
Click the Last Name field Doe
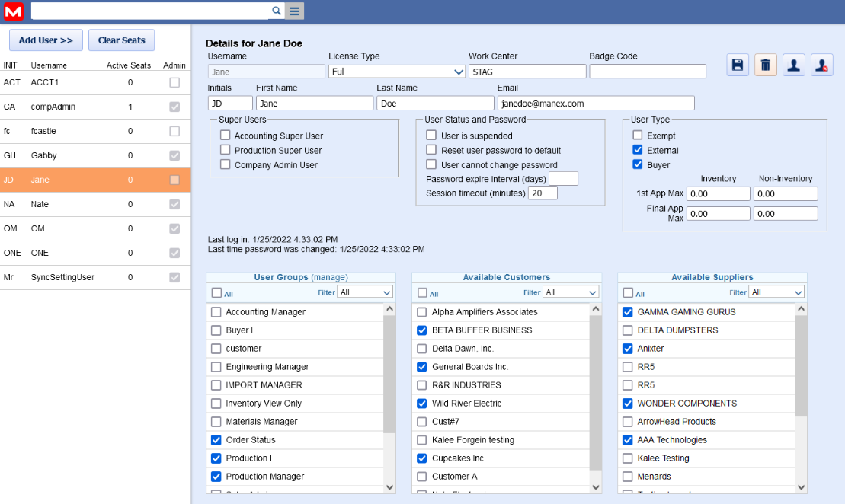tap(435, 103)
